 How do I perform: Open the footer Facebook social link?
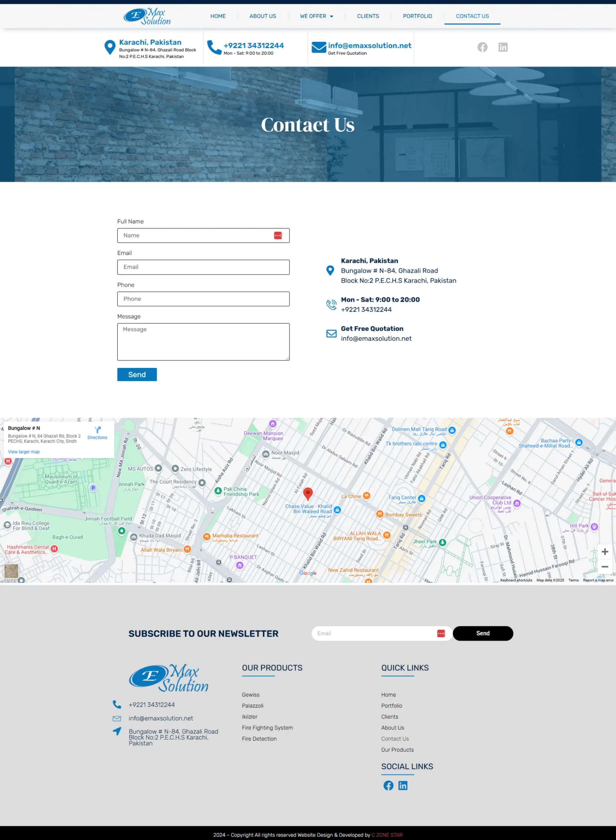[x=388, y=785]
